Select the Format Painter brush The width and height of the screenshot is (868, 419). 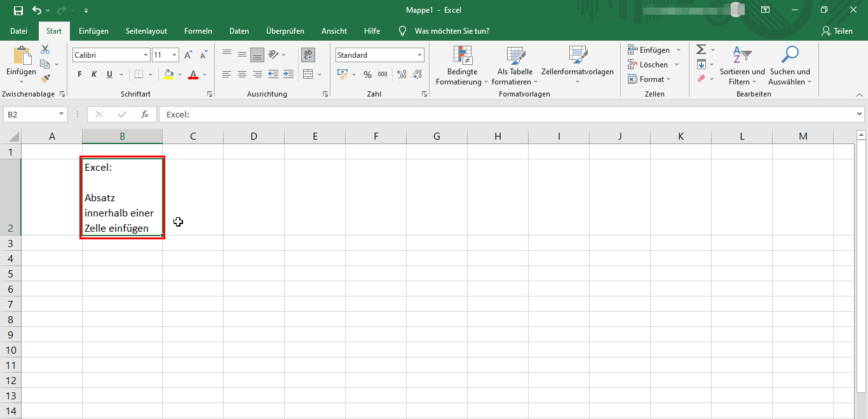(x=45, y=79)
